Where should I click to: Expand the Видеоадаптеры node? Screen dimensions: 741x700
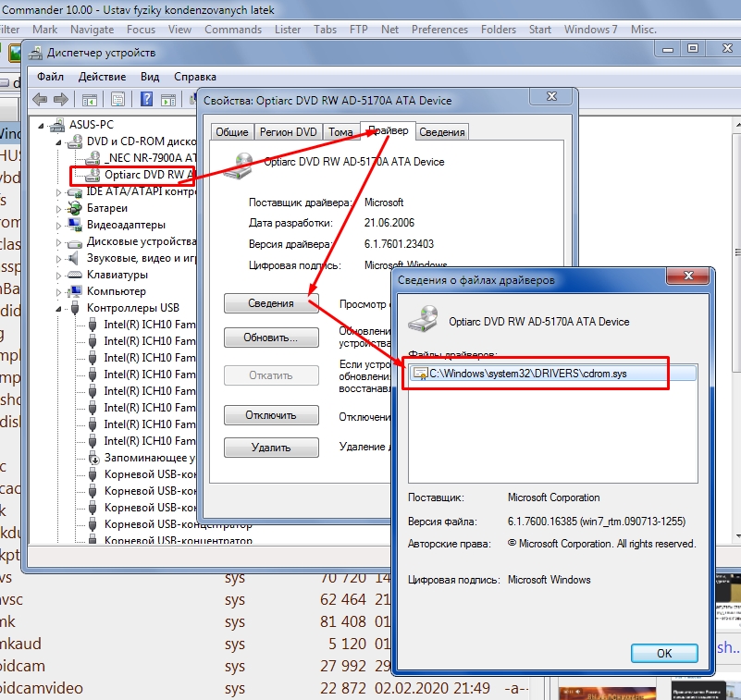tap(58, 226)
